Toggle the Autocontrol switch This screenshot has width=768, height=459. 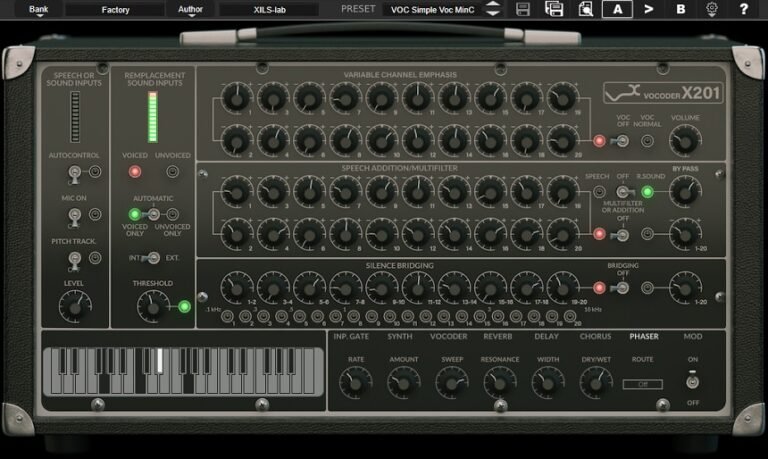74,174
